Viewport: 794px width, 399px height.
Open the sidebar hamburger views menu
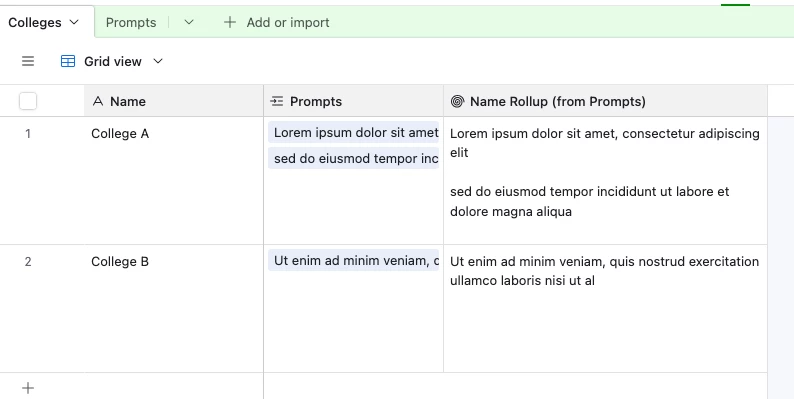[28, 61]
